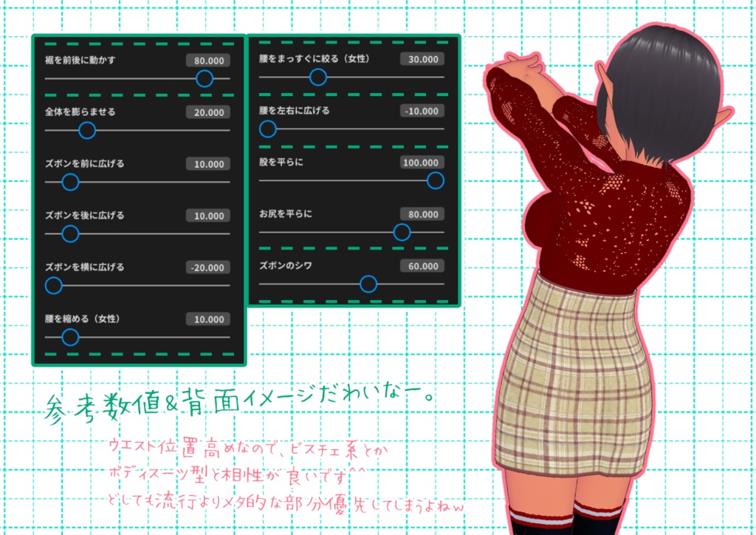Click the 20.000 value field for 全体を膨らませる
This screenshot has width=756, height=535.
pos(208,112)
